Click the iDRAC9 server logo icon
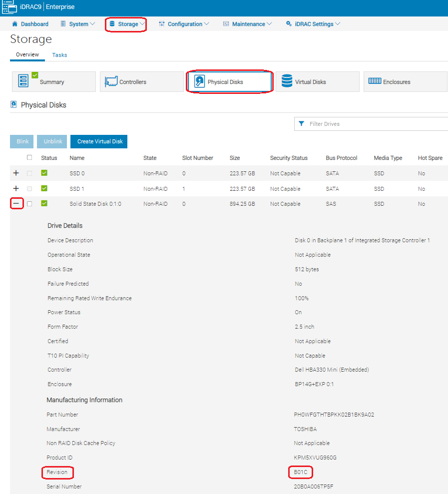The height and width of the screenshot is (494, 448). pyautogui.click(x=9, y=7)
